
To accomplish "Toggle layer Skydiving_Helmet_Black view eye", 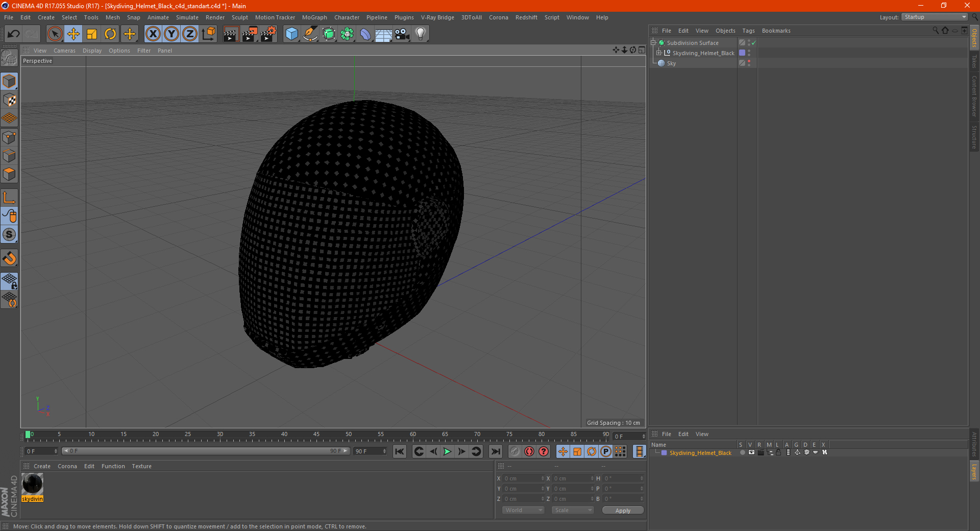I will 751,452.
